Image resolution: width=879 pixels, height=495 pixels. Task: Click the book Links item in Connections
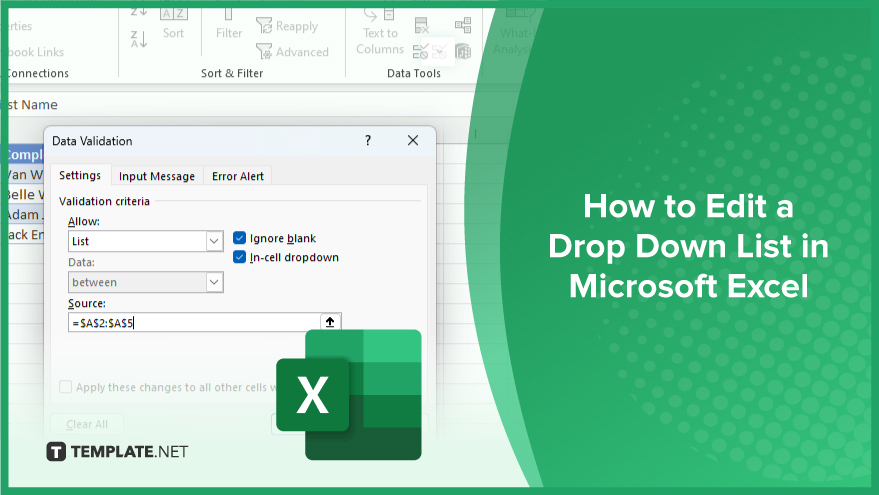36,52
